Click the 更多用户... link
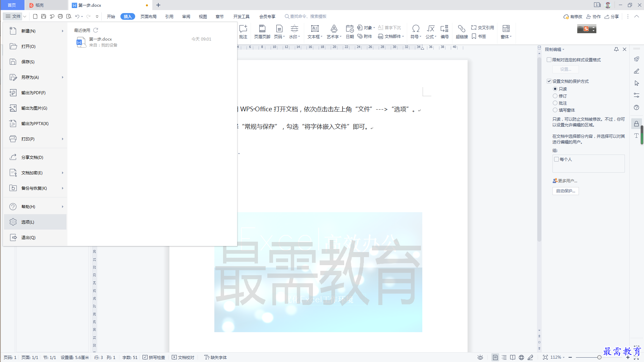 (565, 181)
